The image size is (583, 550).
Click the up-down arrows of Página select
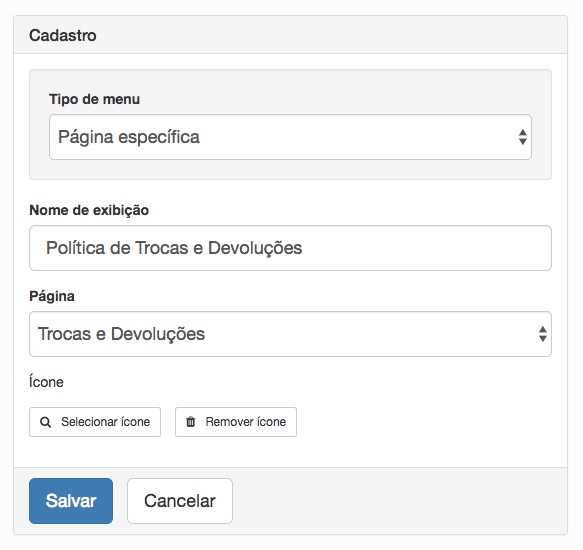pos(542,334)
